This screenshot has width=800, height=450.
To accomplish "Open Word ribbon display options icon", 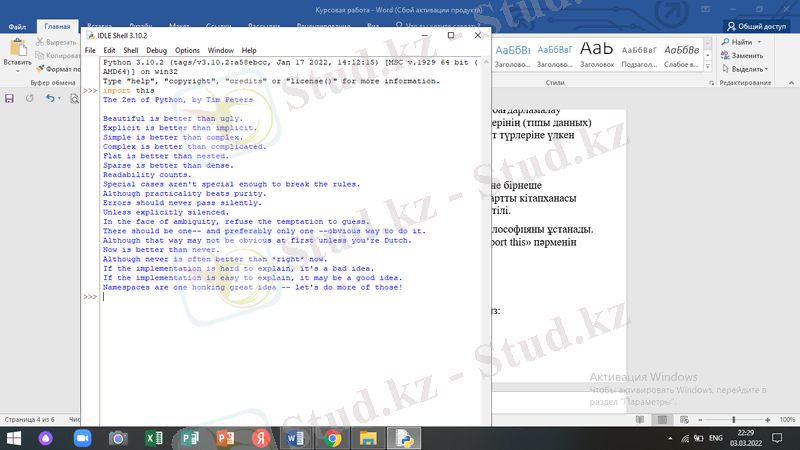I will 706,9.
